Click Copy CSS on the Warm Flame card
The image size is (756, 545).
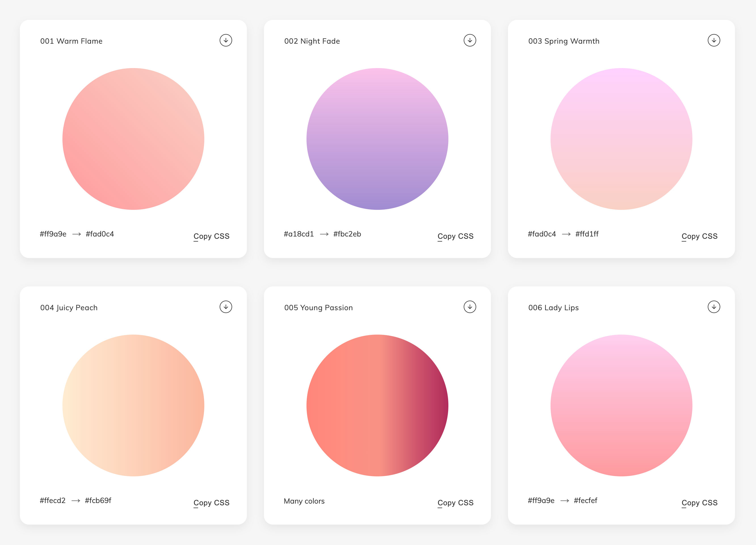(212, 236)
